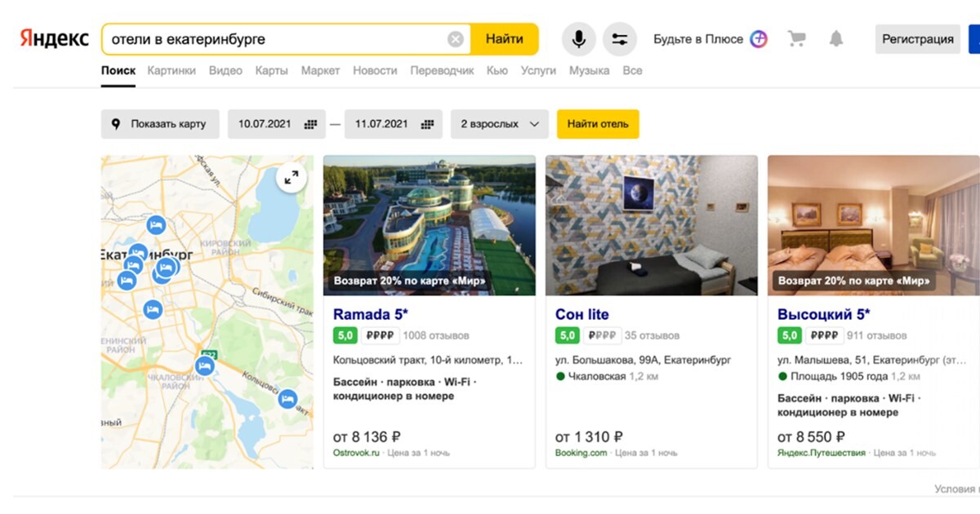Open the Высоцкий 5* hotel link
Image resolution: width=980 pixels, height=514 pixels.
pyautogui.click(x=823, y=315)
